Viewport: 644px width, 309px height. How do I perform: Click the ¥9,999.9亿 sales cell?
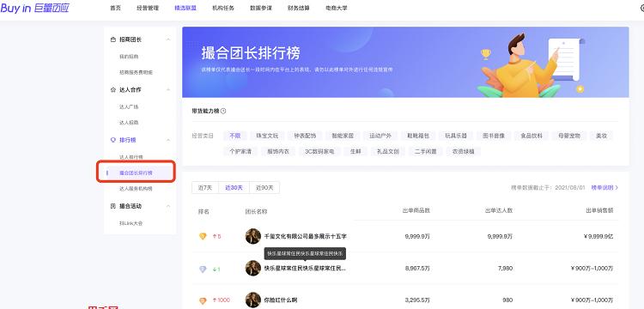click(x=598, y=237)
